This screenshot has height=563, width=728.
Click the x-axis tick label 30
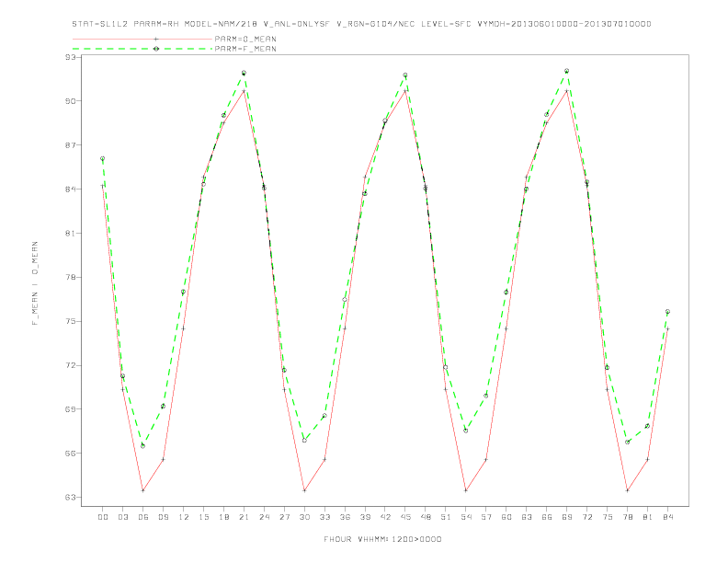click(304, 517)
